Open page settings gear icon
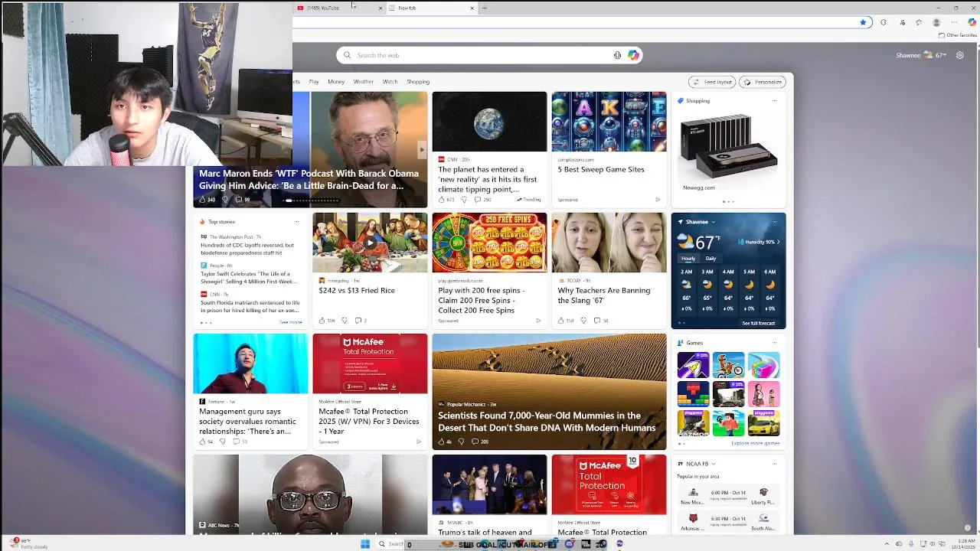The image size is (980, 551). point(960,55)
